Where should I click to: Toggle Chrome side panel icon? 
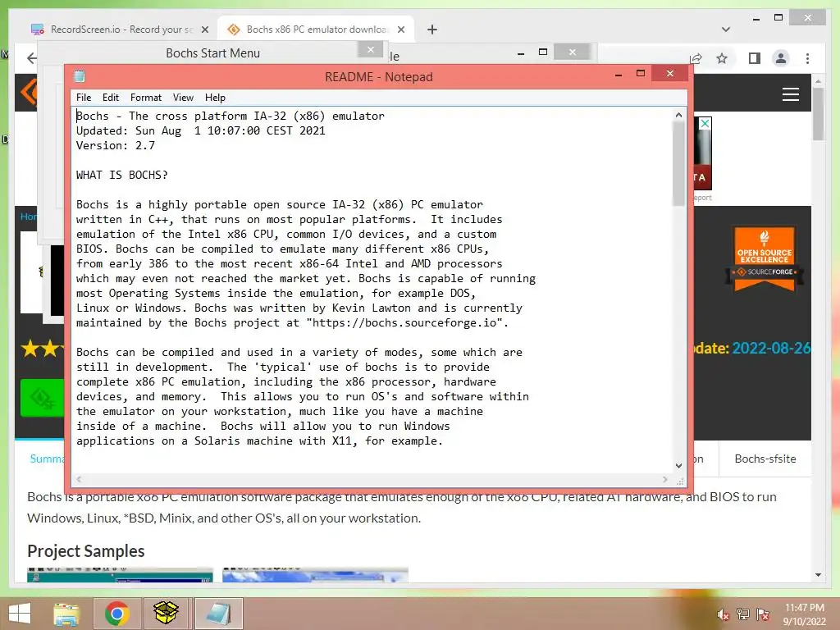tap(755, 58)
